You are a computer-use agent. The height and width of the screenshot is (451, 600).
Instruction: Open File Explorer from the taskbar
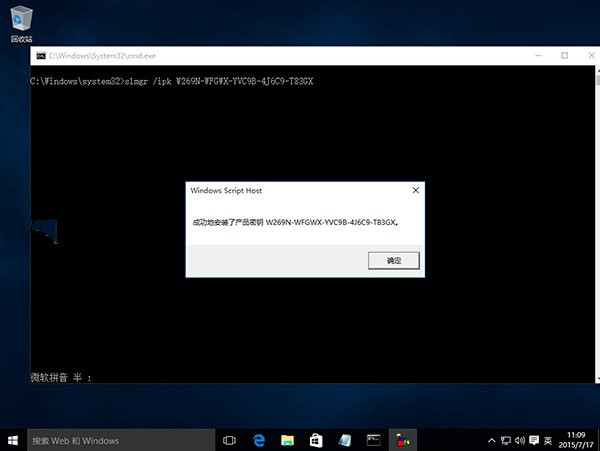[287, 440]
